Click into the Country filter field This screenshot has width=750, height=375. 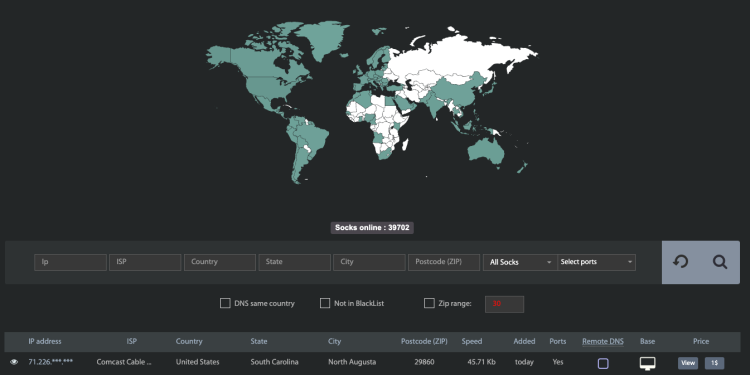coord(220,262)
